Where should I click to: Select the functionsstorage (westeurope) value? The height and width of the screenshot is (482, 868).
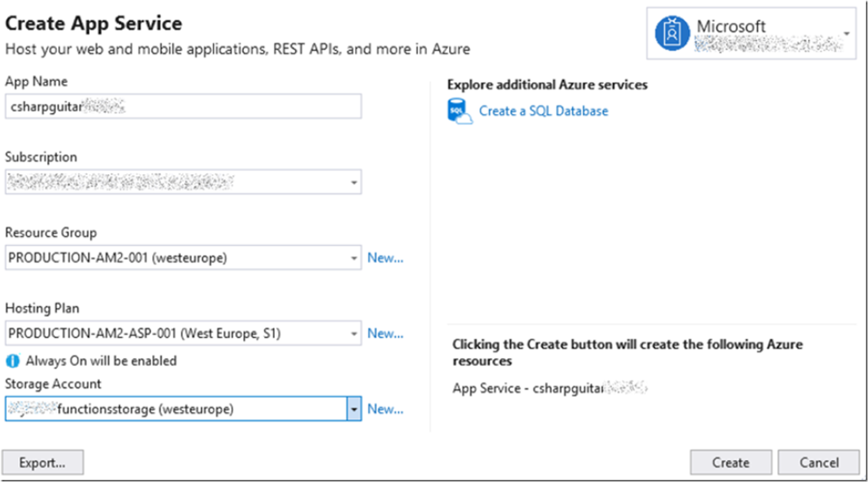(x=145, y=409)
